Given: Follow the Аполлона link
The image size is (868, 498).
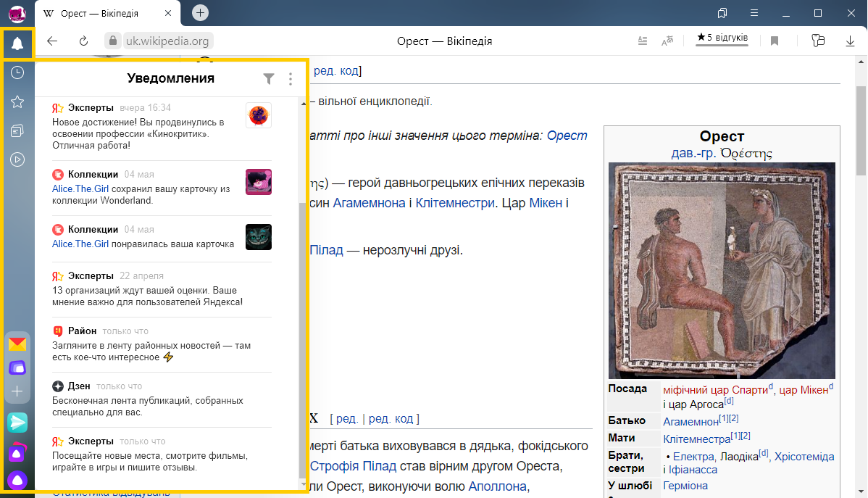Looking at the screenshot, I should click(x=497, y=486).
